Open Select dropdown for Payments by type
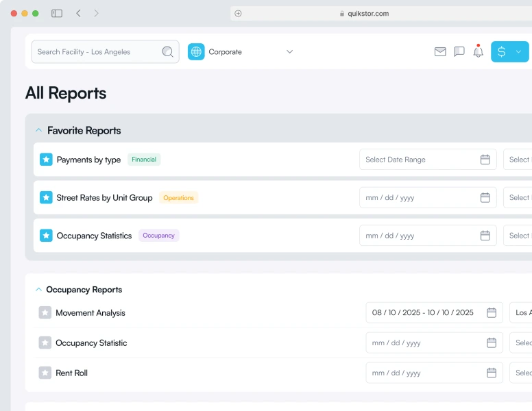The image size is (532, 411). (518, 160)
